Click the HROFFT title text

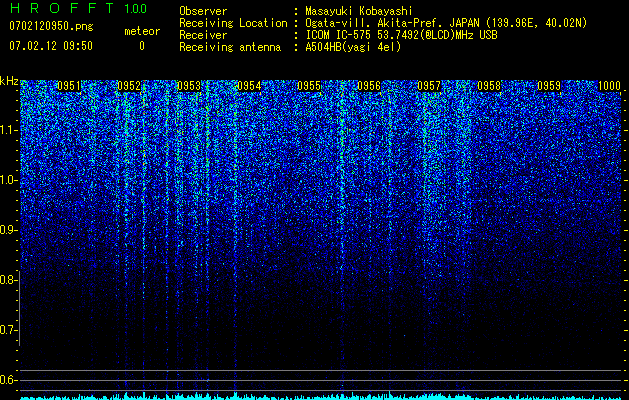(63, 8)
